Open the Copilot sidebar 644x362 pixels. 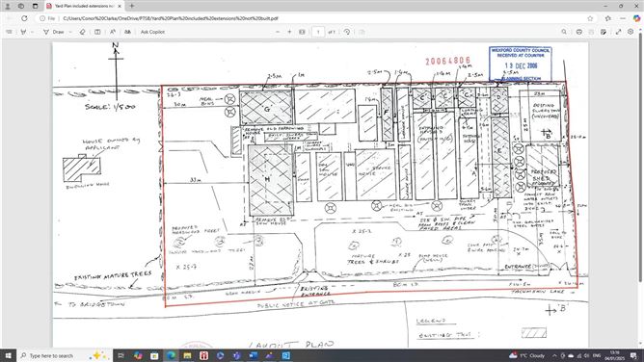(x=636, y=18)
